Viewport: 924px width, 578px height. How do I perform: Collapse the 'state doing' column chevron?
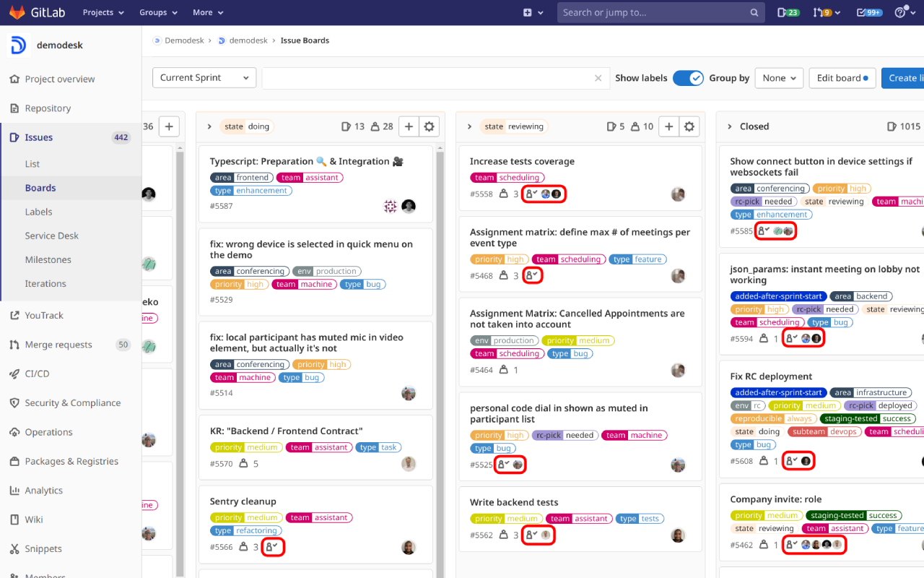pos(209,126)
